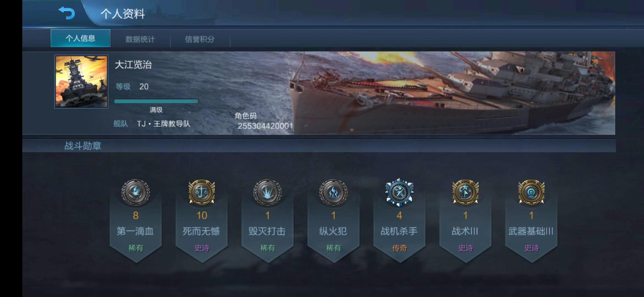Tap the role code 255304420001
Screen dimensions: 644x297
(265, 126)
